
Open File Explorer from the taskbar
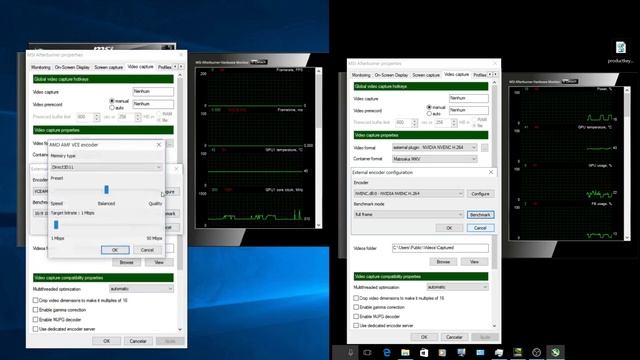click(x=405, y=352)
